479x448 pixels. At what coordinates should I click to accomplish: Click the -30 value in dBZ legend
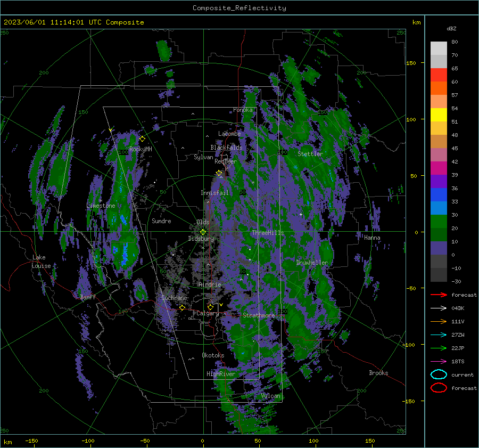pos(456,281)
